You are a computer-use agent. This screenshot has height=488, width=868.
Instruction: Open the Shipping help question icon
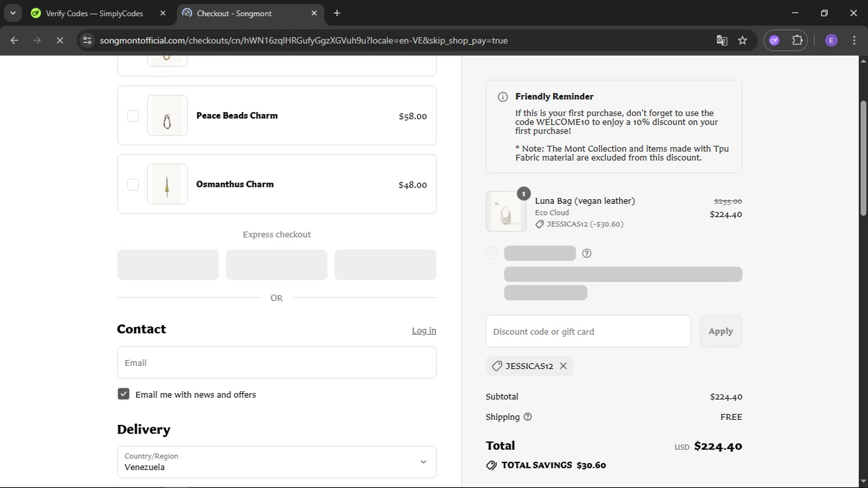click(x=528, y=417)
